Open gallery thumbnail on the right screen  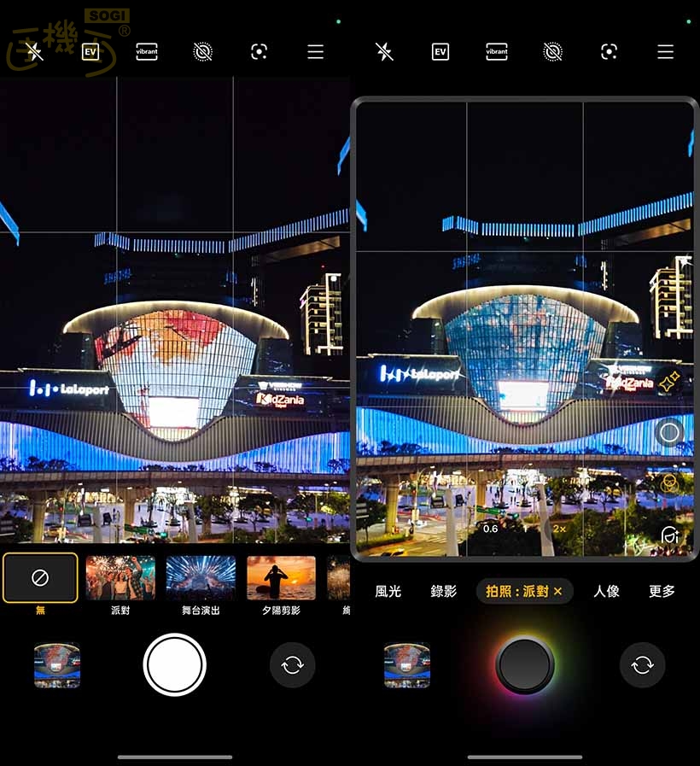[407, 665]
